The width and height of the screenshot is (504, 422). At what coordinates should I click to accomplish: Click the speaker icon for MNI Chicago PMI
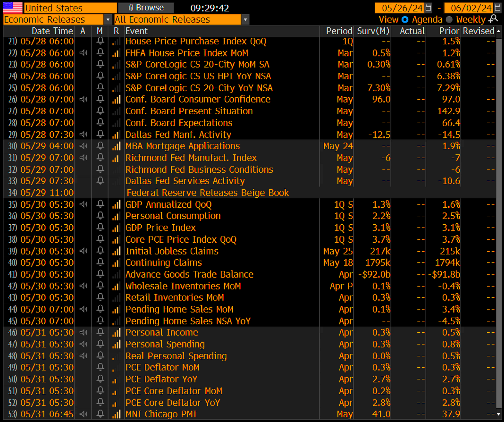(83, 414)
